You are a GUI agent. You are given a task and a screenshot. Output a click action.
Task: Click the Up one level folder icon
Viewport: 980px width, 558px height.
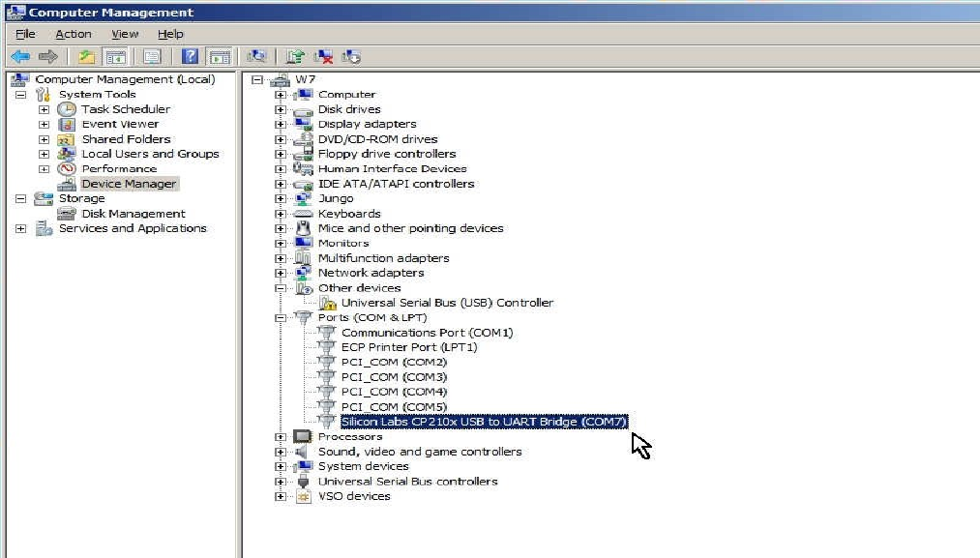point(86,57)
